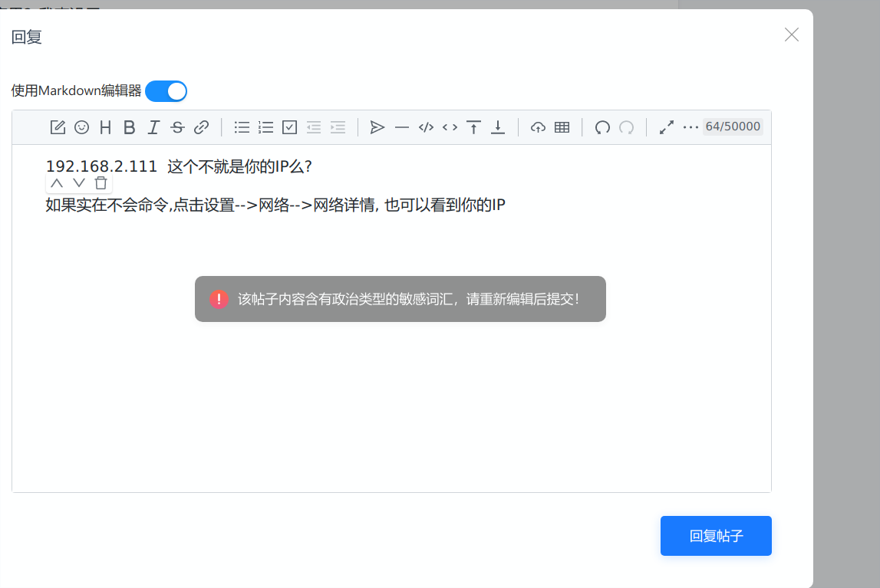Apply heading formatting
The height and width of the screenshot is (588, 880).
coord(106,128)
